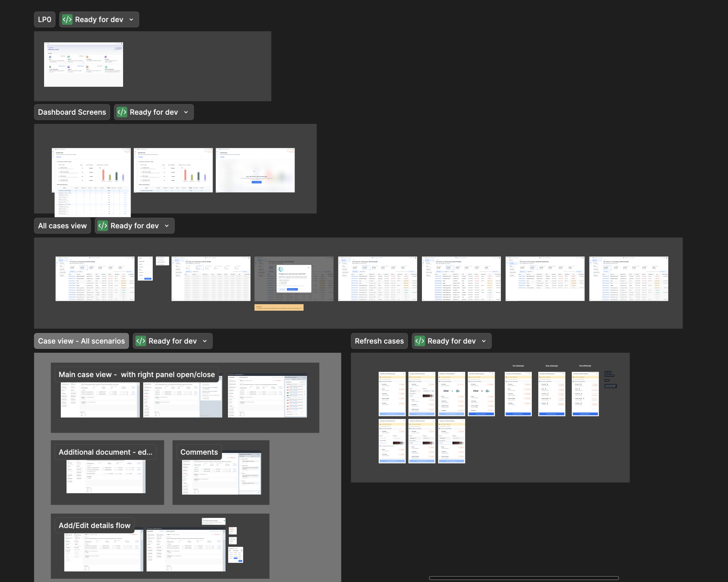Click the 2nd attempt frame label
This screenshot has width=728, height=582.
tap(551, 366)
